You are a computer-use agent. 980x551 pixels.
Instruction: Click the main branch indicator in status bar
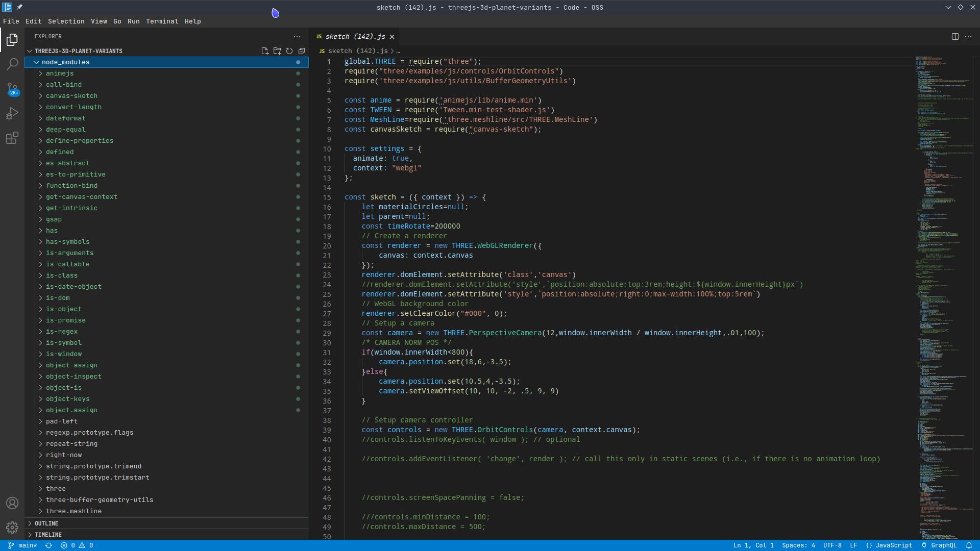[23, 545]
